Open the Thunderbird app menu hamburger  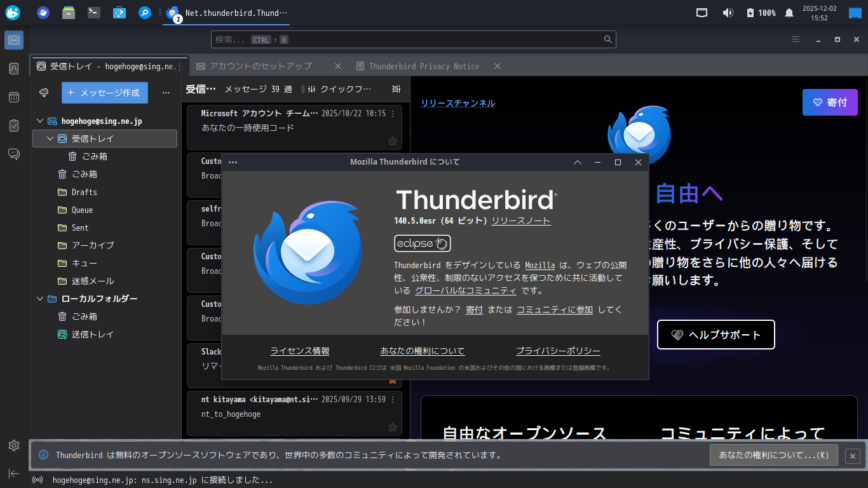coord(795,39)
